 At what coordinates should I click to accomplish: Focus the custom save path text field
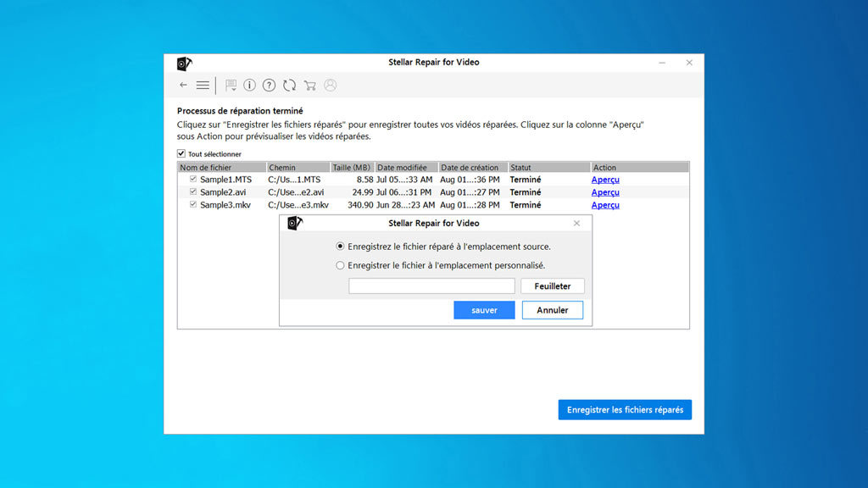(431, 286)
